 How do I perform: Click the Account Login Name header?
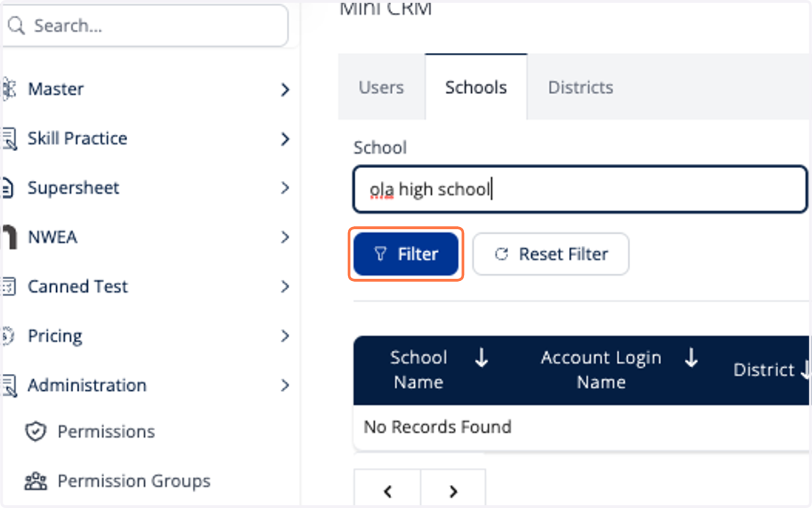click(601, 370)
